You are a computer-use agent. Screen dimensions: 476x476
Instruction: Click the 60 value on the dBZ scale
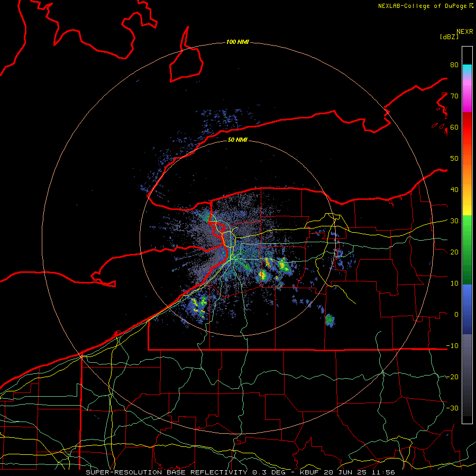pyautogui.click(x=454, y=127)
